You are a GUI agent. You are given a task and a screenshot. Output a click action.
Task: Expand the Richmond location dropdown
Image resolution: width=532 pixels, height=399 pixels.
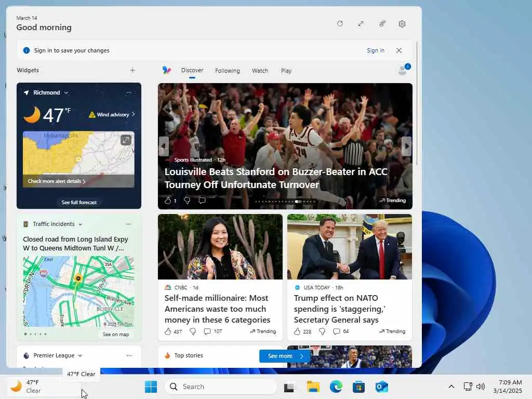pos(66,92)
